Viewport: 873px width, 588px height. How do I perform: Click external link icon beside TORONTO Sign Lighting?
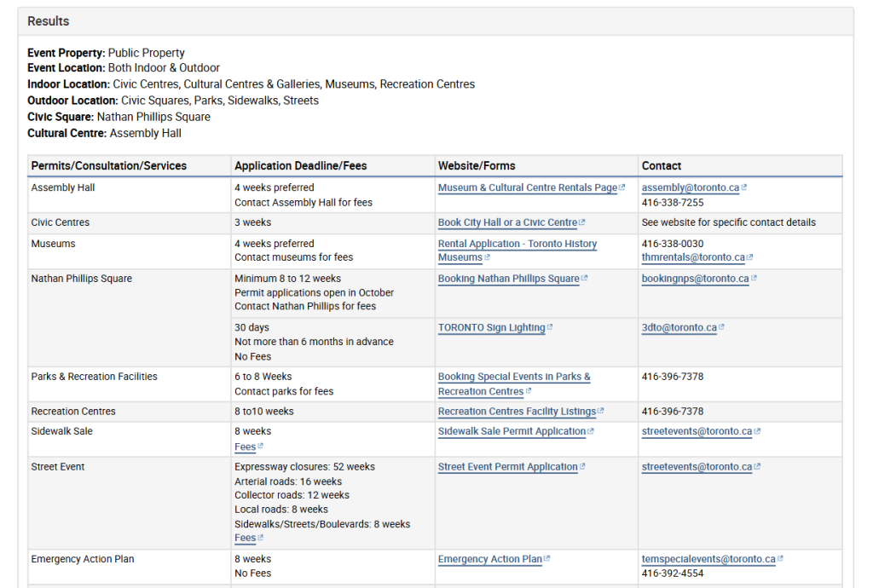tap(550, 328)
